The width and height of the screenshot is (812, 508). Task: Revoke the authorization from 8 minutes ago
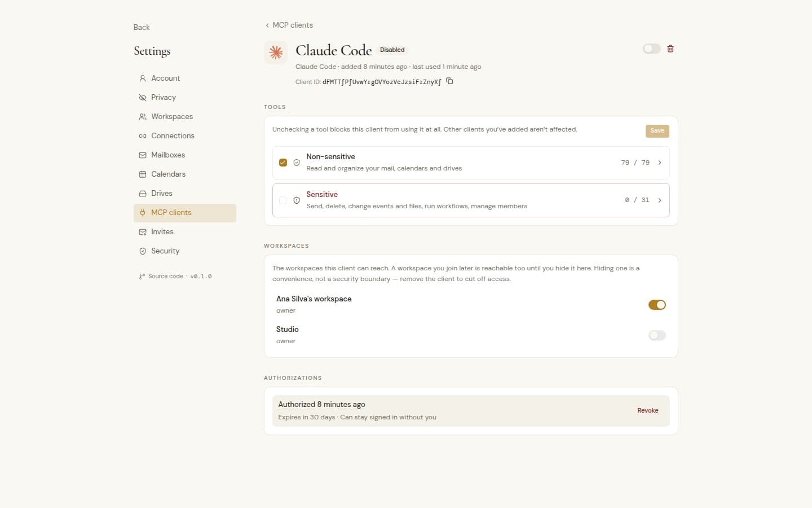648,411
